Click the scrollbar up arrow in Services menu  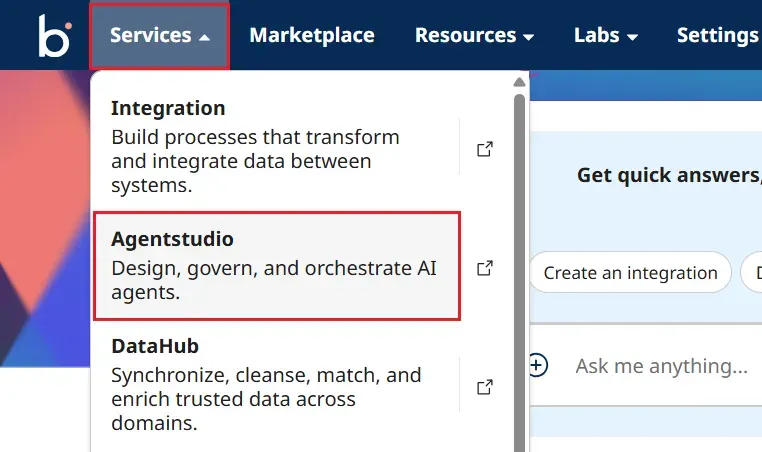pyautogui.click(x=518, y=82)
